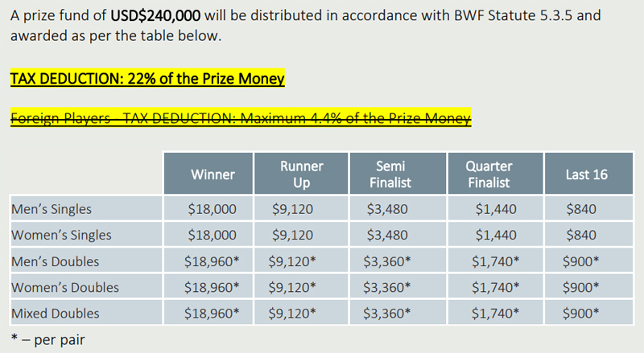The height and width of the screenshot is (353, 644).
Task: Click Men's Singles runner up $9,120
Action: click(292, 210)
